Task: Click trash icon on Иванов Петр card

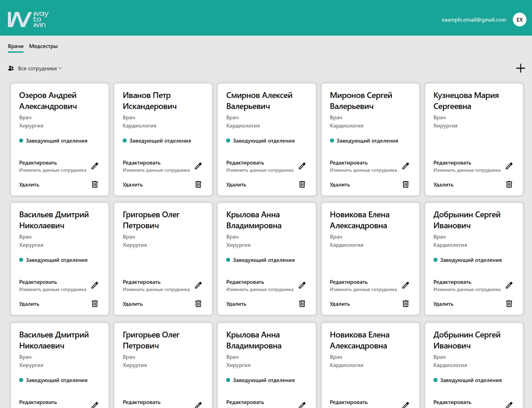Action: [x=198, y=184]
